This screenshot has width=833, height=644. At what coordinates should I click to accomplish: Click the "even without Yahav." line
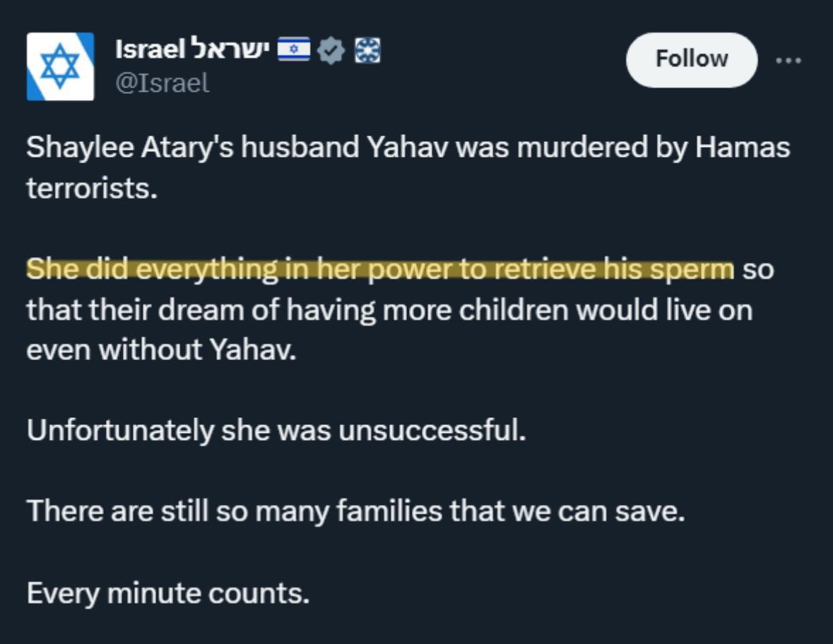pyautogui.click(x=160, y=350)
